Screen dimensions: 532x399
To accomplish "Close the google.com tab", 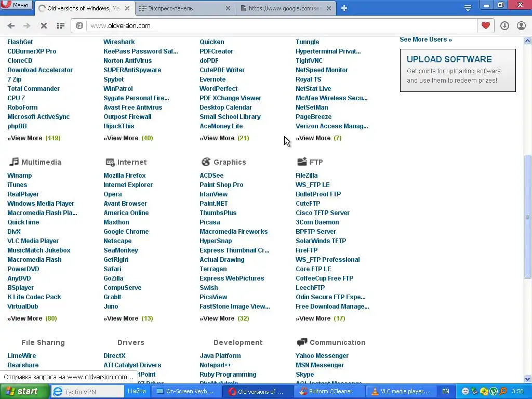I will pyautogui.click(x=329, y=8).
